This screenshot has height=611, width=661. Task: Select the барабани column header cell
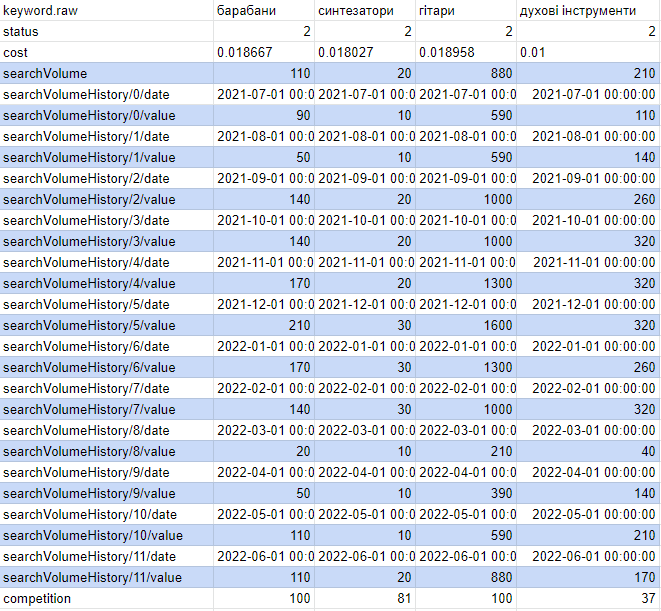[x=264, y=10]
